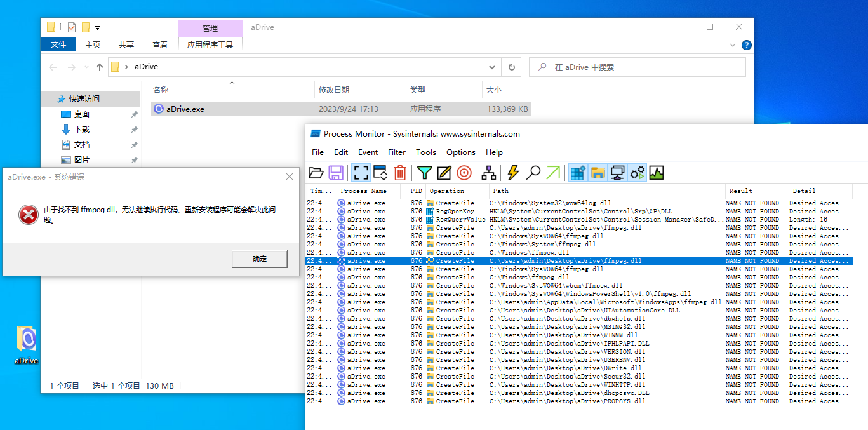Viewport: 868px width, 430px height.
Task: Open the Help menu in Process Monitor
Action: [x=494, y=152]
